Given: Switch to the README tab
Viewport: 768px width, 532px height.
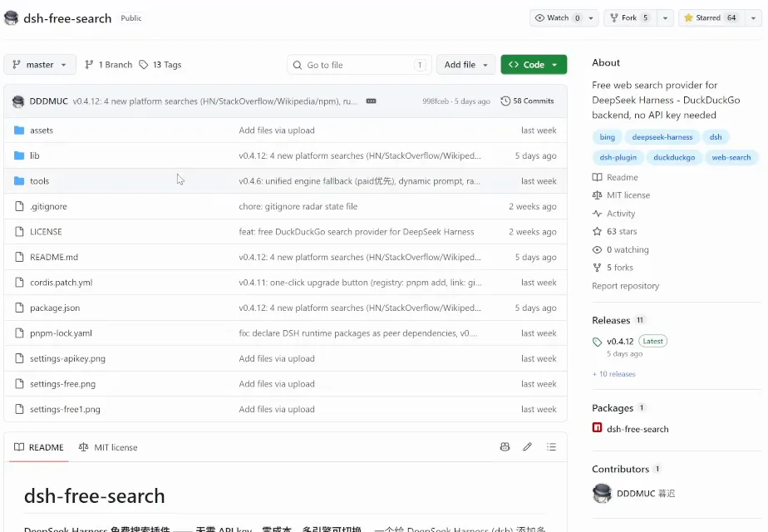Looking at the screenshot, I should [39, 447].
